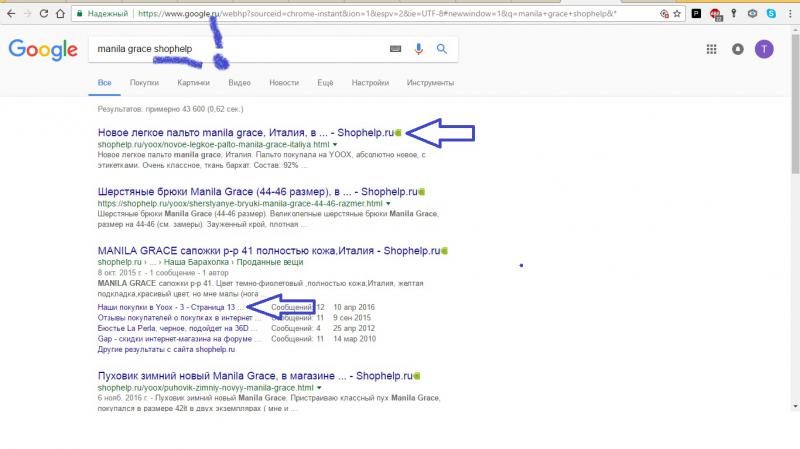The width and height of the screenshot is (800, 449).
Task: Open Chrome three-dot menu
Action: pyautogui.click(x=790, y=14)
